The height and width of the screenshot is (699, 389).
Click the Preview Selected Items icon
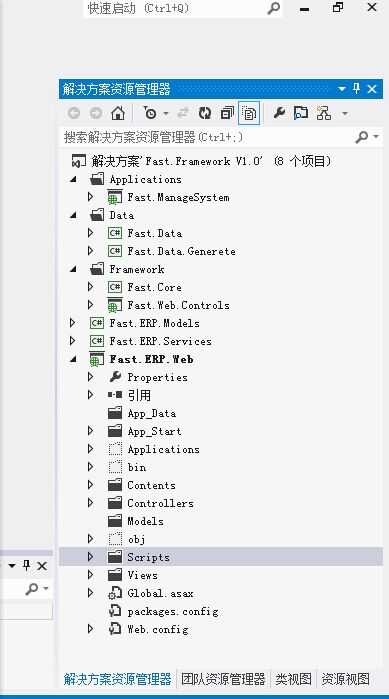tap(301, 113)
